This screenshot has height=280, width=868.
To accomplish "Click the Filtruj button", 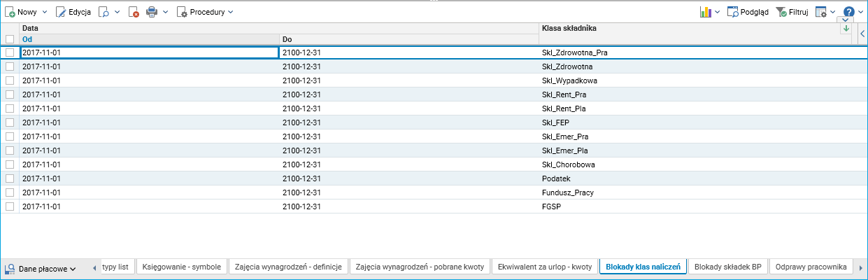I will point(792,12).
